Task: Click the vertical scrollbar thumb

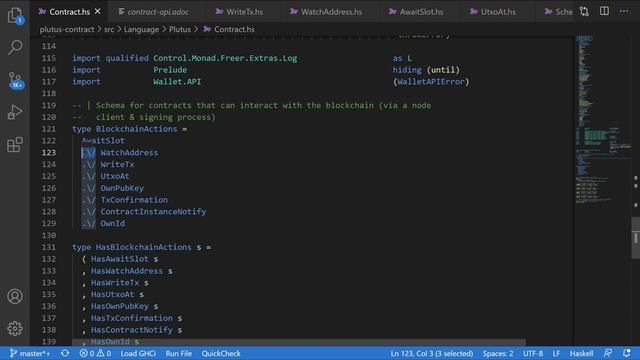Action: tap(636, 238)
